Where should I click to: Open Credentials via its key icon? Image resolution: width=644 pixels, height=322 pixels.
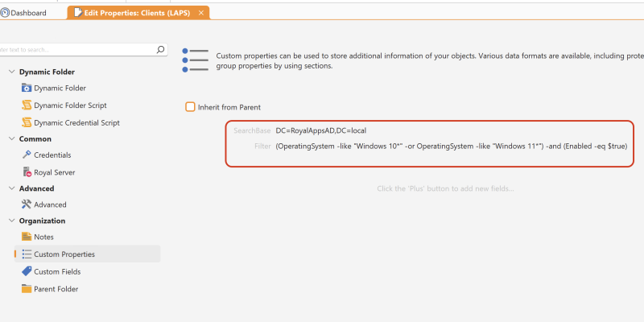[x=27, y=155]
